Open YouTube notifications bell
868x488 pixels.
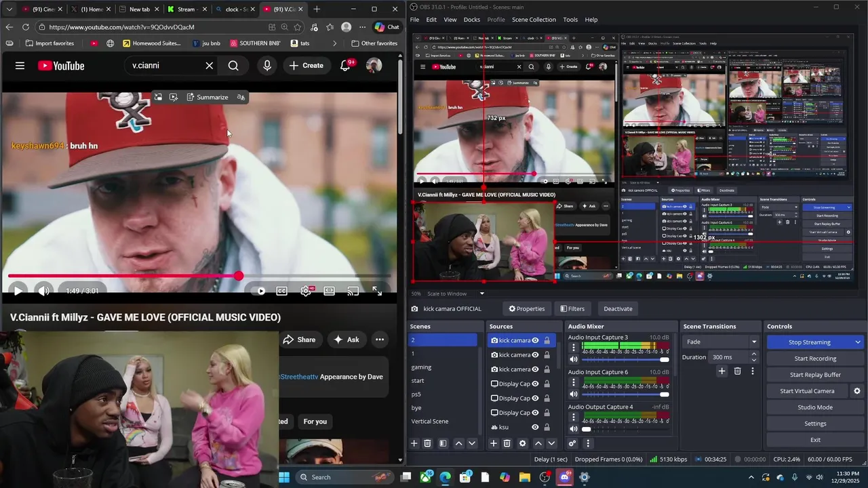(346, 66)
